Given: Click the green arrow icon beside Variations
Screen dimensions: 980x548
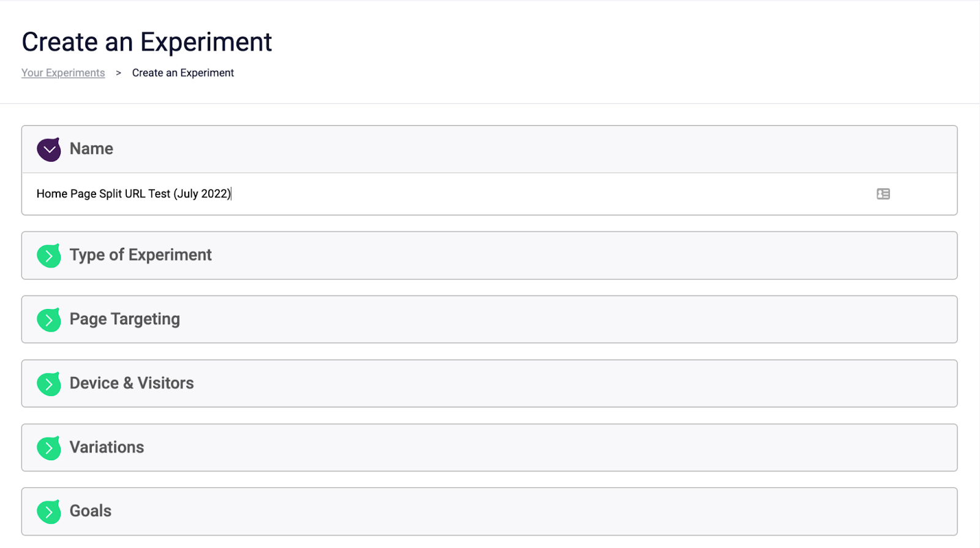Looking at the screenshot, I should coord(49,447).
